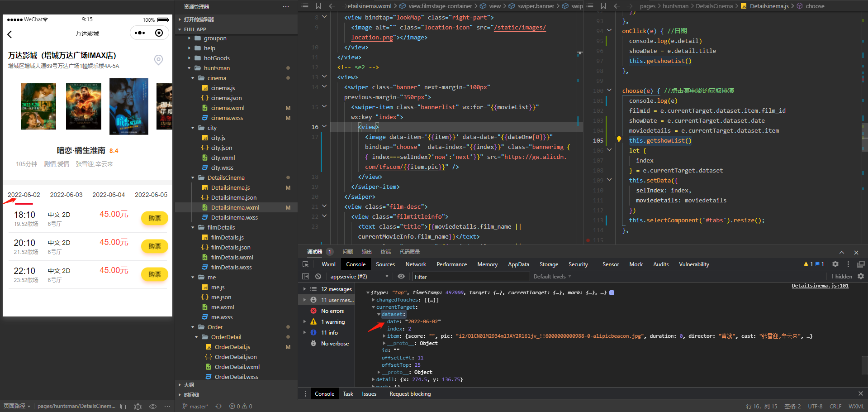Click the location pin icon beside cinema name
Screen dimensions: 868x412
coord(158,60)
